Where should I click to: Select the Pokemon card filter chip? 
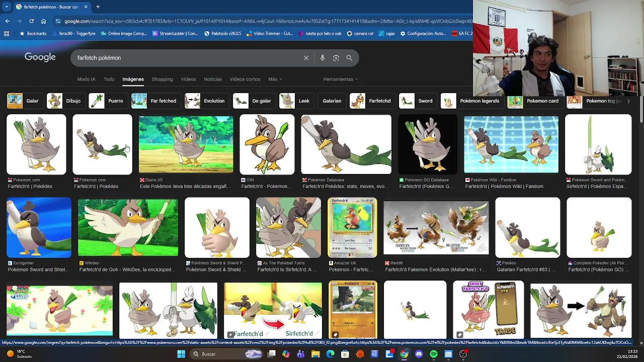[x=535, y=101]
